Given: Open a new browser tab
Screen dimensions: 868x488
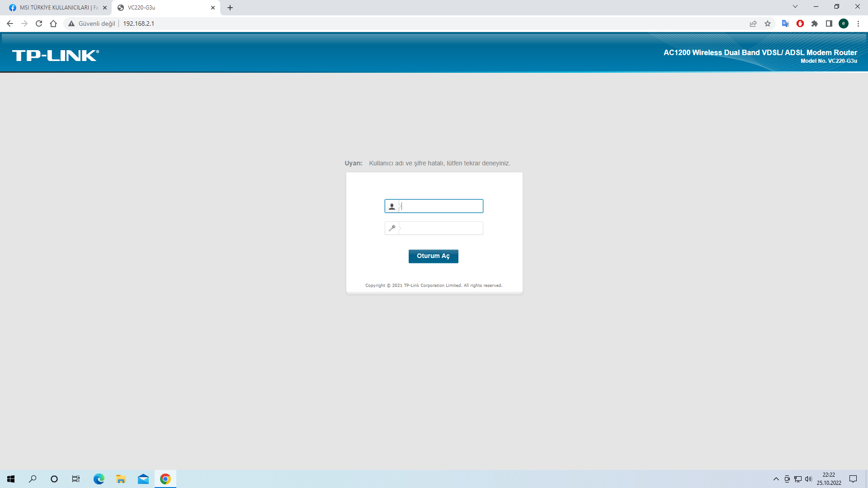Looking at the screenshot, I should [x=230, y=8].
